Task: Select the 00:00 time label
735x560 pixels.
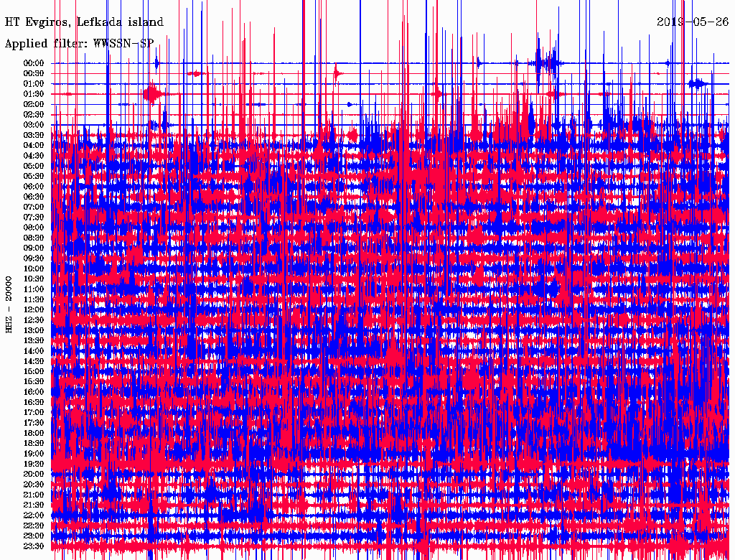Action: (x=34, y=63)
